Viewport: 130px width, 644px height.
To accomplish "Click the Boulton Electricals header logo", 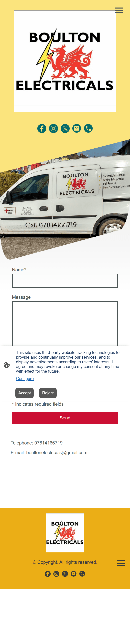I will [x=65, y=61].
